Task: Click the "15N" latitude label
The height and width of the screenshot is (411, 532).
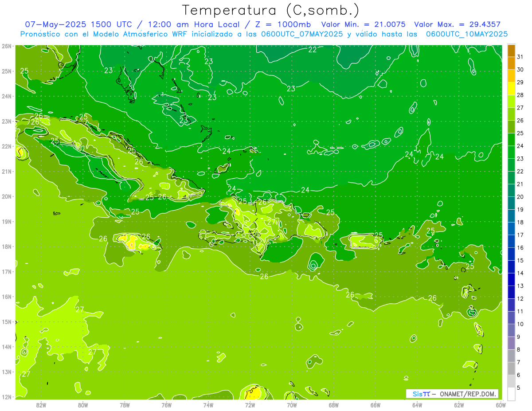Action: pos(7,321)
